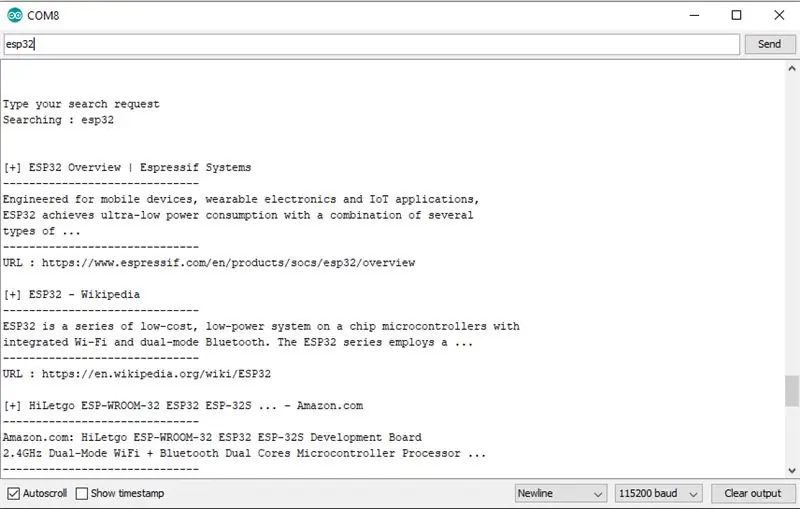Open the Newline line-ending dropdown

pyautogui.click(x=561, y=493)
